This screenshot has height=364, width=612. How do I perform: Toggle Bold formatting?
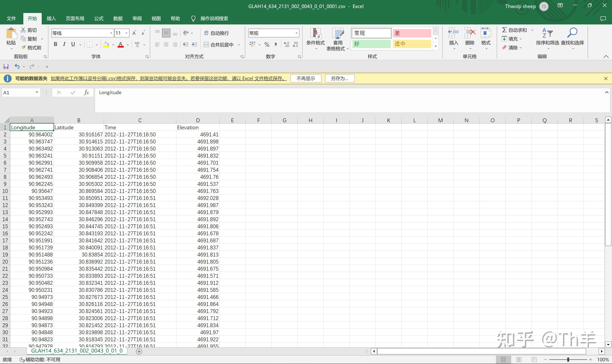pos(55,44)
